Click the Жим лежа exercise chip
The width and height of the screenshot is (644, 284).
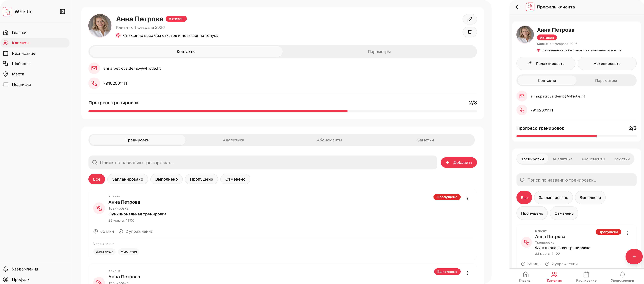(104, 252)
